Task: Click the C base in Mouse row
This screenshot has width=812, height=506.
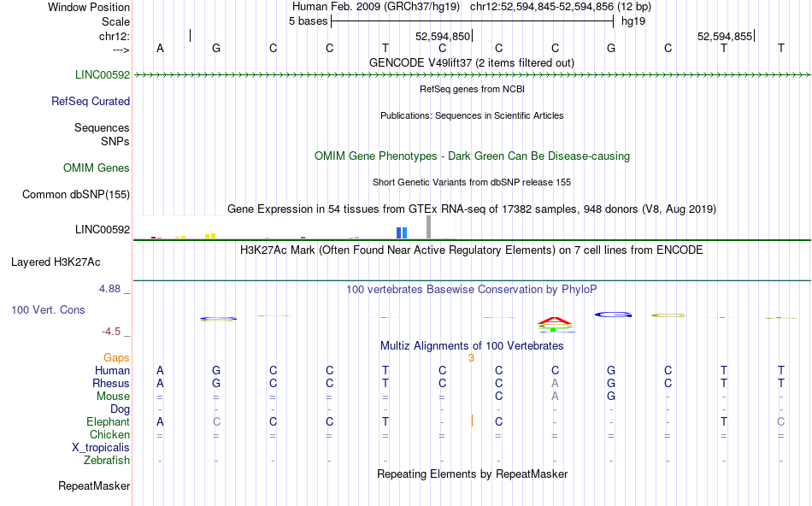Action: coord(498,397)
